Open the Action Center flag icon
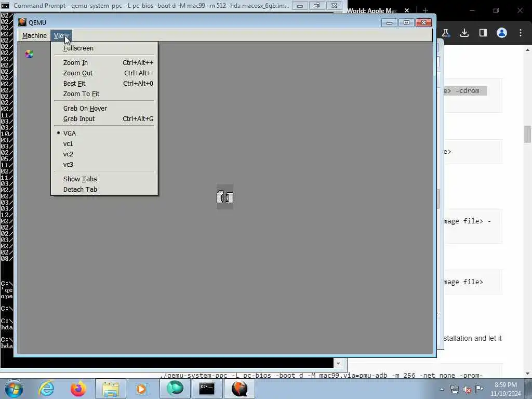 click(x=480, y=389)
